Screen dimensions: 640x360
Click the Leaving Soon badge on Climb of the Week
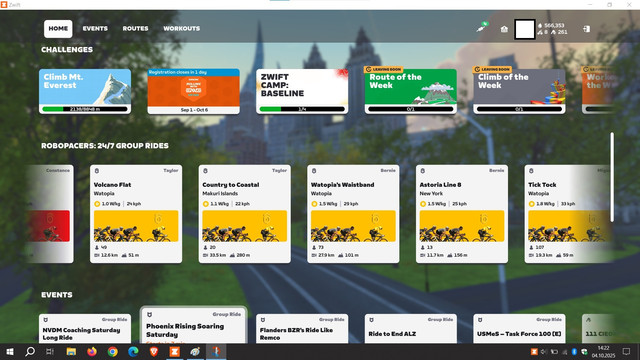[492, 69]
